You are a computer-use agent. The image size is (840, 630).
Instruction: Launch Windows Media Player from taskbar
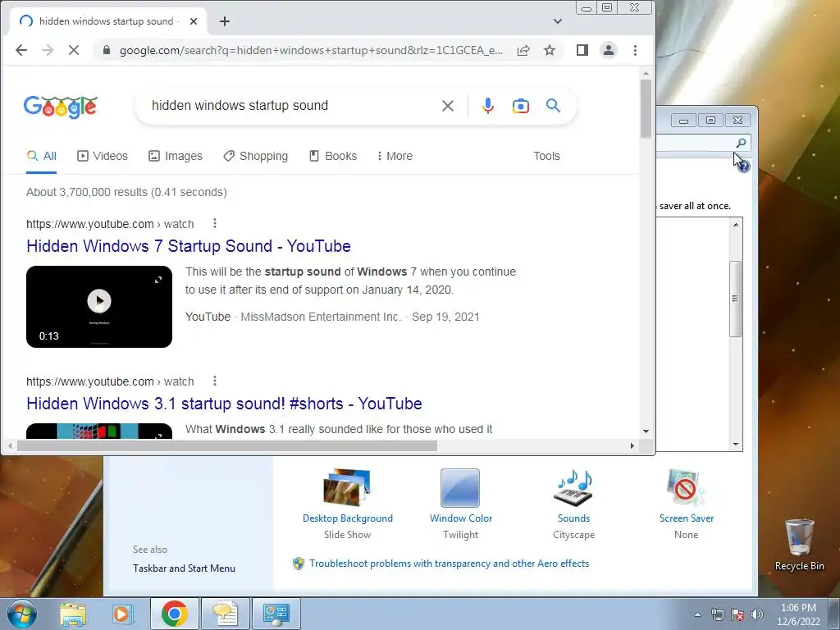(122, 614)
